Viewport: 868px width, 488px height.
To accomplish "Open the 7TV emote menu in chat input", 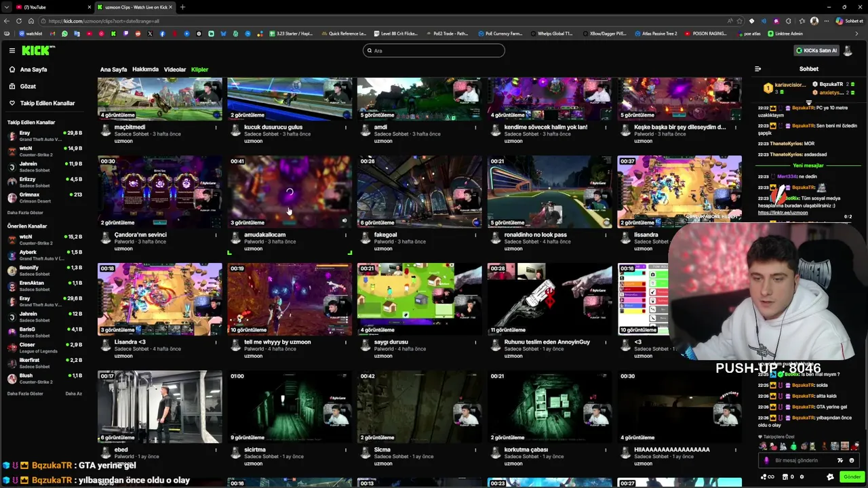I will [x=840, y=460].
